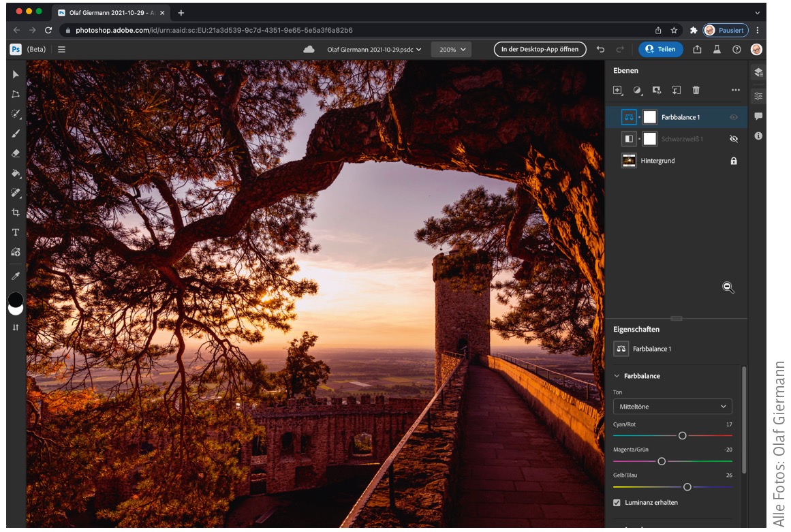791x532 pixels.
Task: Click the Cyan/Rot slider handle
Action: [682, 435]
